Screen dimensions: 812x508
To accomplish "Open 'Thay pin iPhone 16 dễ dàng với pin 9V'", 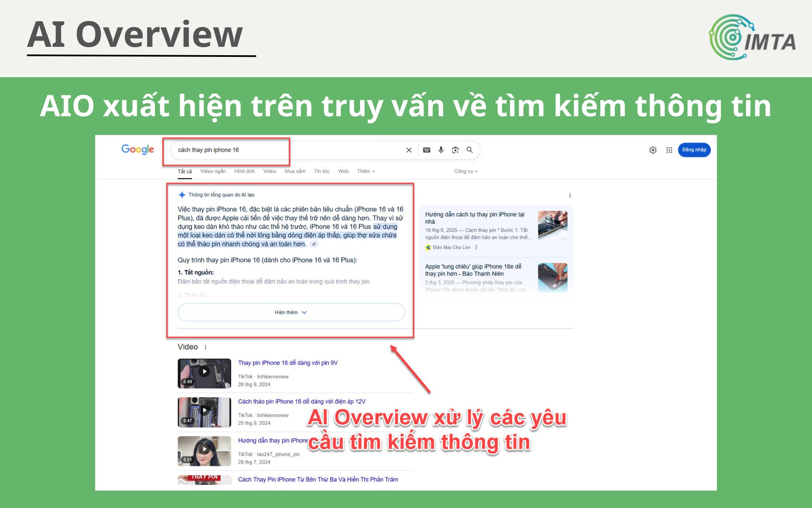I will pyautogui.click(x=288, y=363).
